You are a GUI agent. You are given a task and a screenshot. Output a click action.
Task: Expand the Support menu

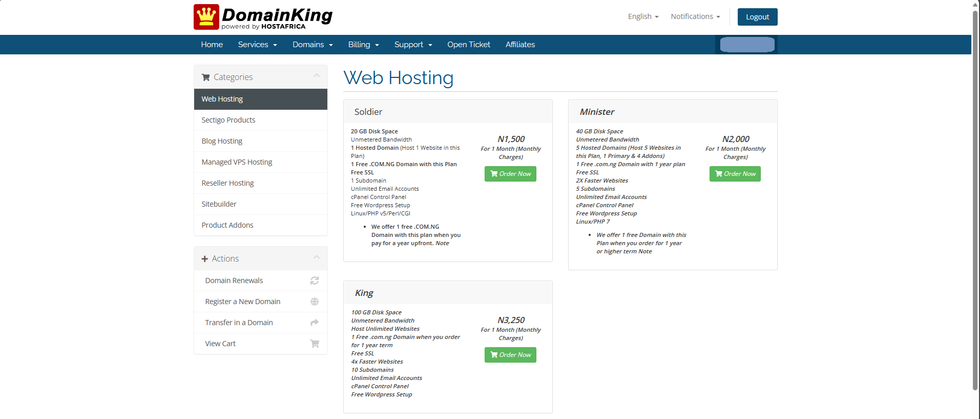(x=413, y=45)
